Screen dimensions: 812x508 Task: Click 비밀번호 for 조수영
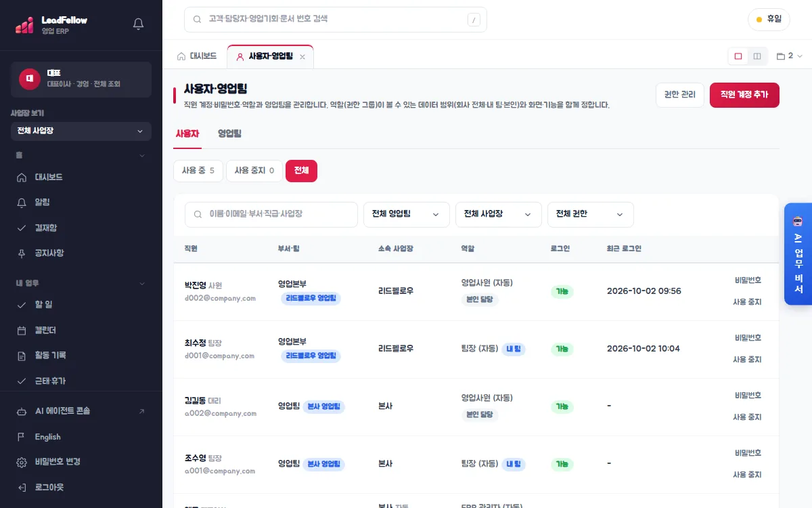(748, 452)
